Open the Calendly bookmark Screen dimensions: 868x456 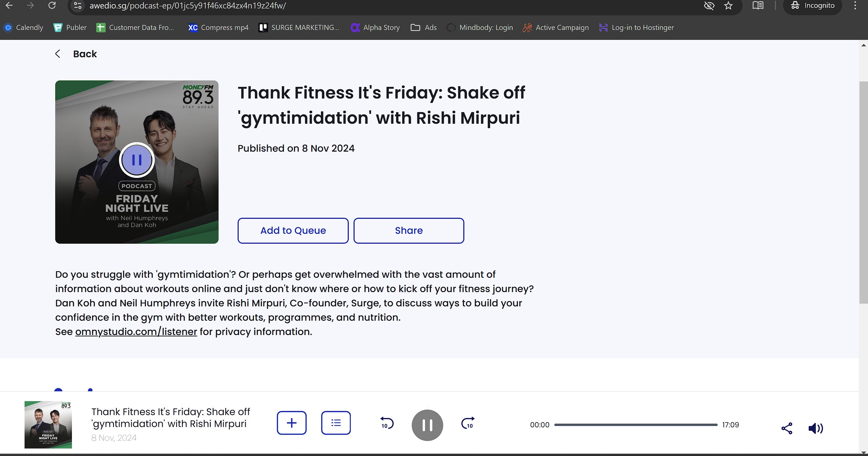tap(24, 28)
